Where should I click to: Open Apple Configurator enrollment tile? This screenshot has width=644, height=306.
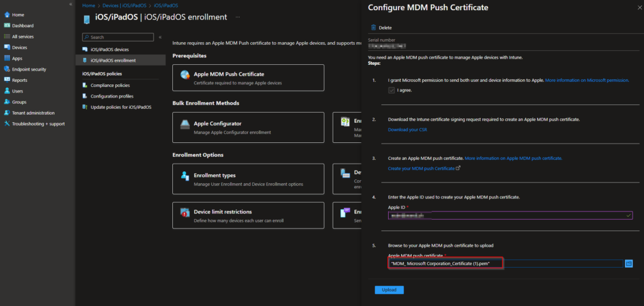[248, 127]
